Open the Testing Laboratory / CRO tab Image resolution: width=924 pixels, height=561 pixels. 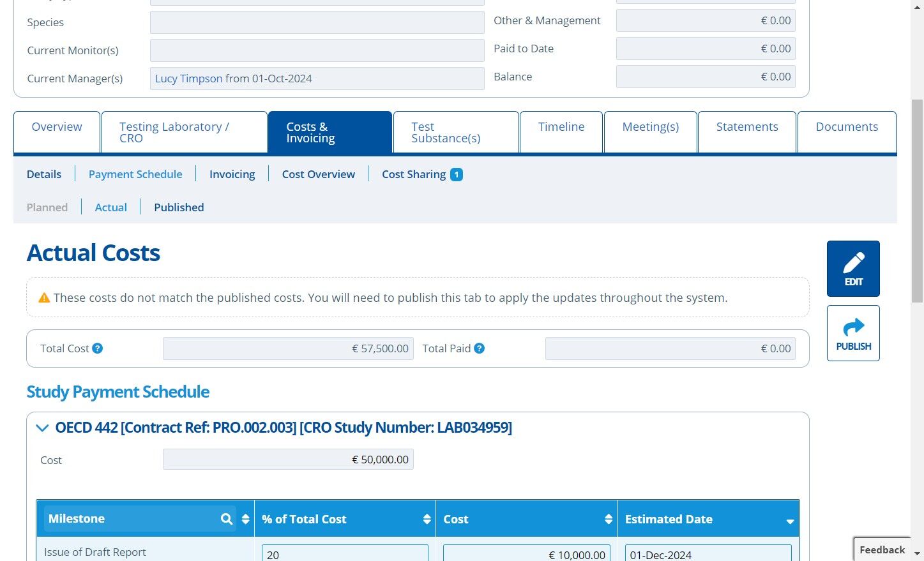[x=184, y=132]
